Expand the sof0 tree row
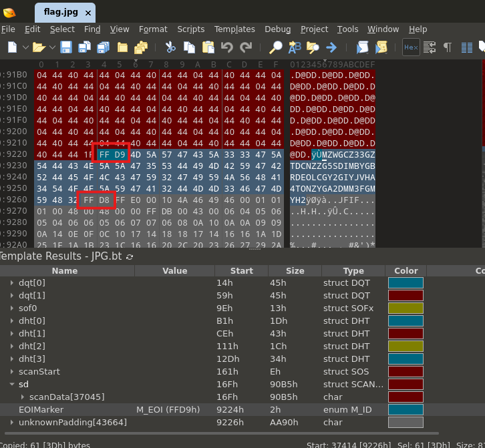The height and width of the screenshot is (448, 485). click(12, 308)
